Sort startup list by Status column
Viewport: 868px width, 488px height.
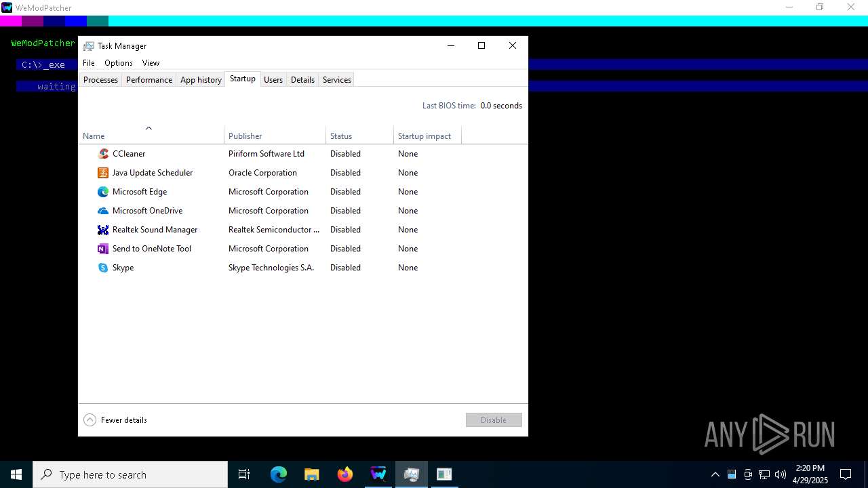[x=360, y=135]
